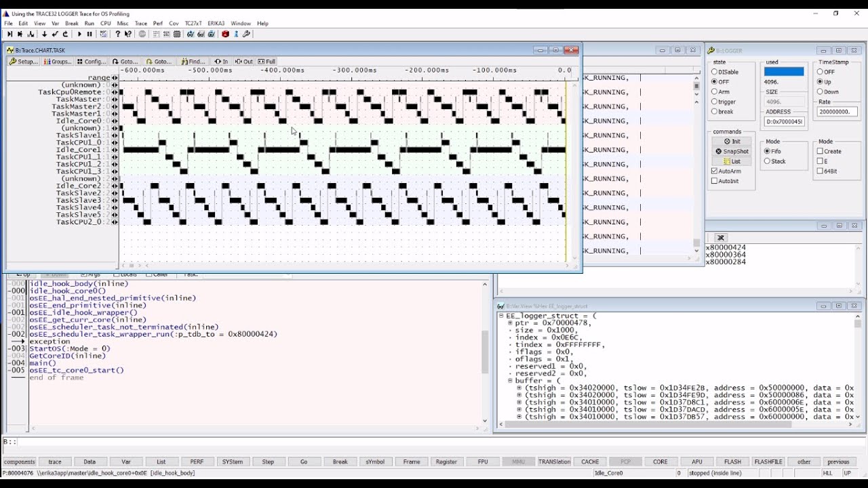Image resolution: width=868 pixels, height=488 pixels.
Task: Open the ERIKA3 menu
Action: tap(216, 23)
